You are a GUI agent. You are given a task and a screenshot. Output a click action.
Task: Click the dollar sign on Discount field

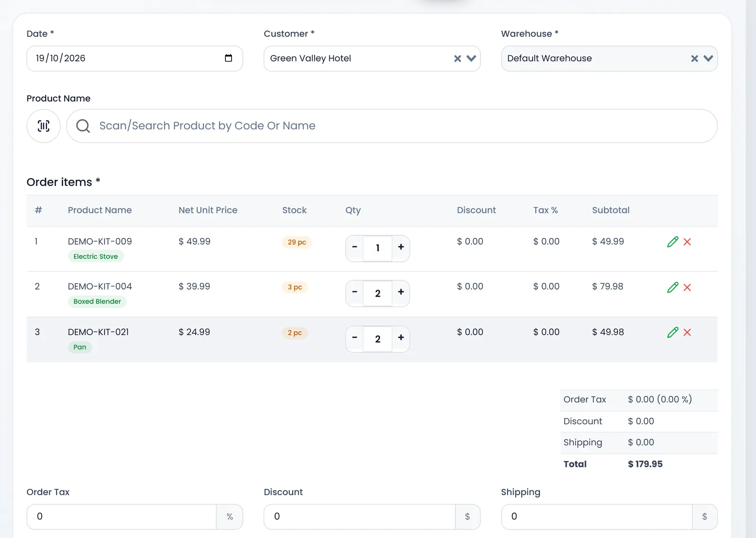tap(467, 517)
